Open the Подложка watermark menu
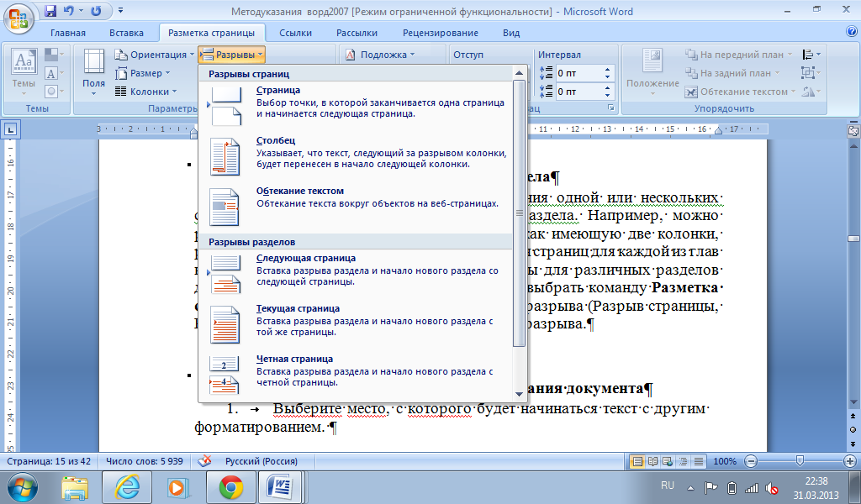 [x=380, y=55]
